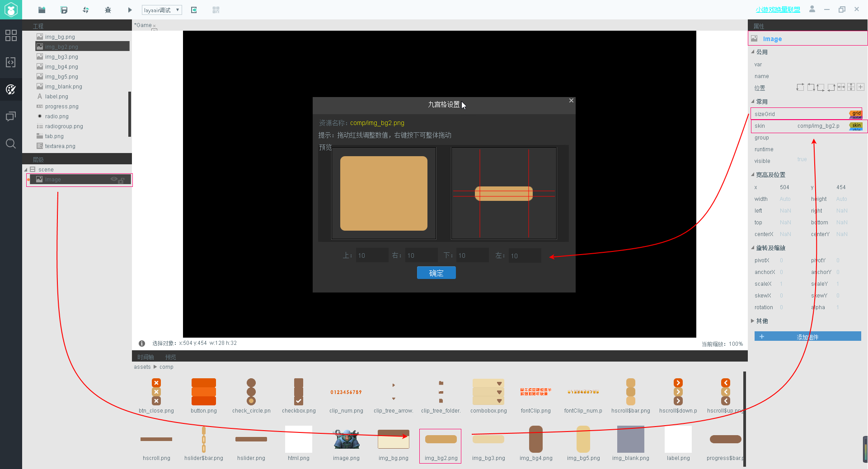Screen dimensions: 868x469
Task: Click the vertical stretch position icon
Action: 851,87
